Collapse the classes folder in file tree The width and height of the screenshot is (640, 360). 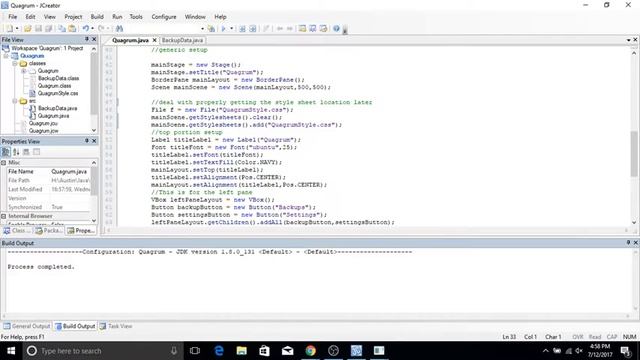(15, 64)
